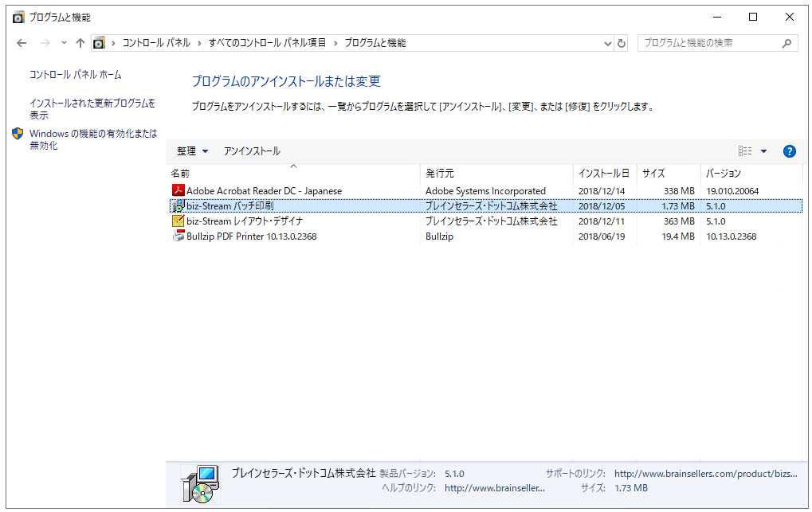Click the window title bar icon
The width and height of the screenshot is (812, 512).
click(18, 17)
